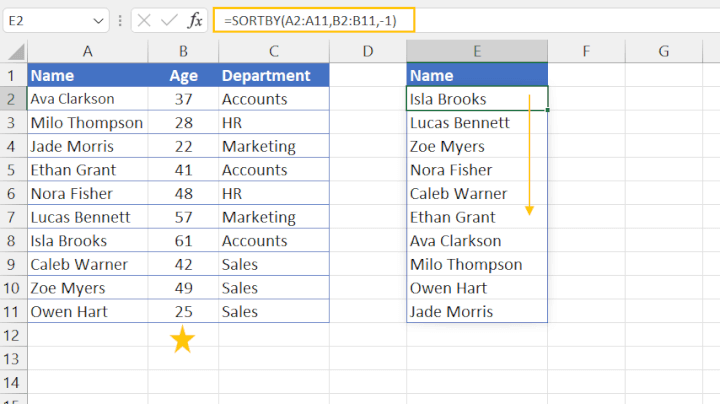Select row 5 header
The height and width of the screenshot is (404, 720).
coord(13,170)
